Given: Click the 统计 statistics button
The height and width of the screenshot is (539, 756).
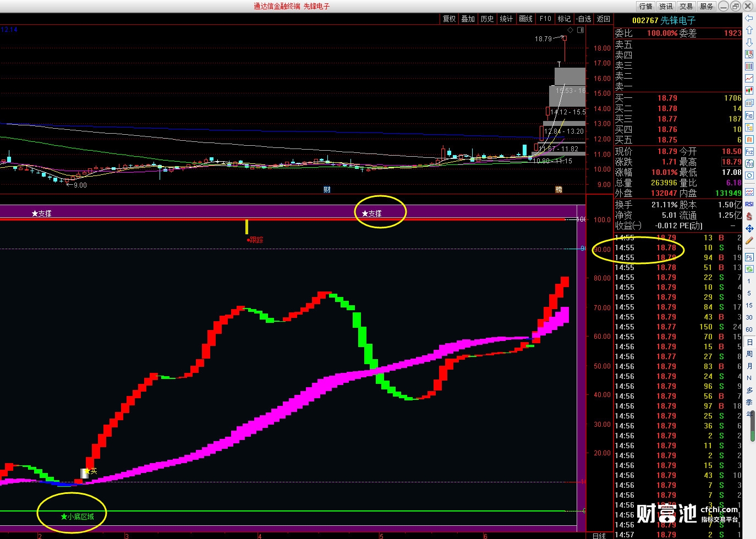Looking at the screenshot, I should click(506, 19).
